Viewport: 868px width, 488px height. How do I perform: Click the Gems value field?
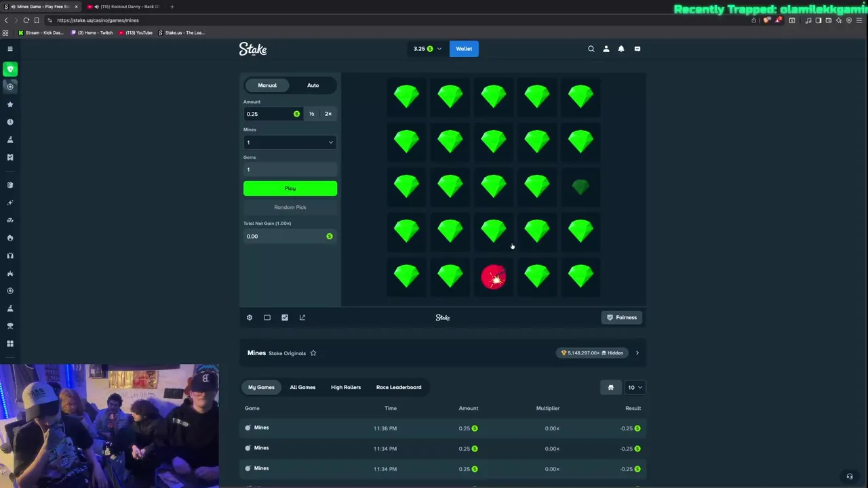pyautogui.click(x=290, y=169)
